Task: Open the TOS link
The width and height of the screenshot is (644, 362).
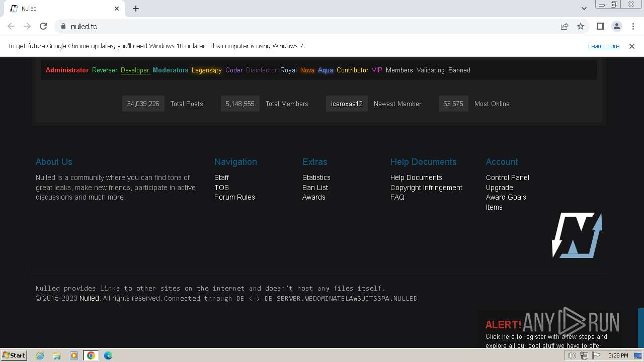Action: tap(221, 188)
